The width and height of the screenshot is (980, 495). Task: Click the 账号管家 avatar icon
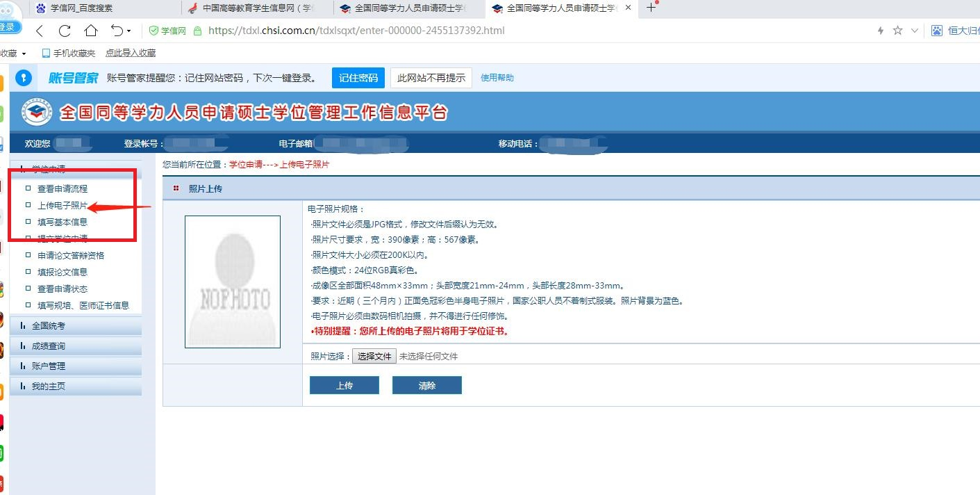pos(24,77)
